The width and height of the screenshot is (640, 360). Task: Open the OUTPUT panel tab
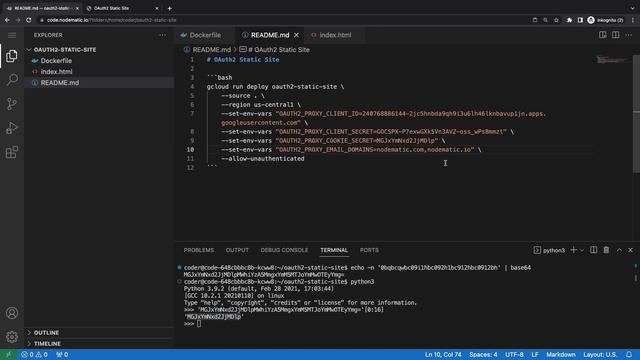click(237, 250)
